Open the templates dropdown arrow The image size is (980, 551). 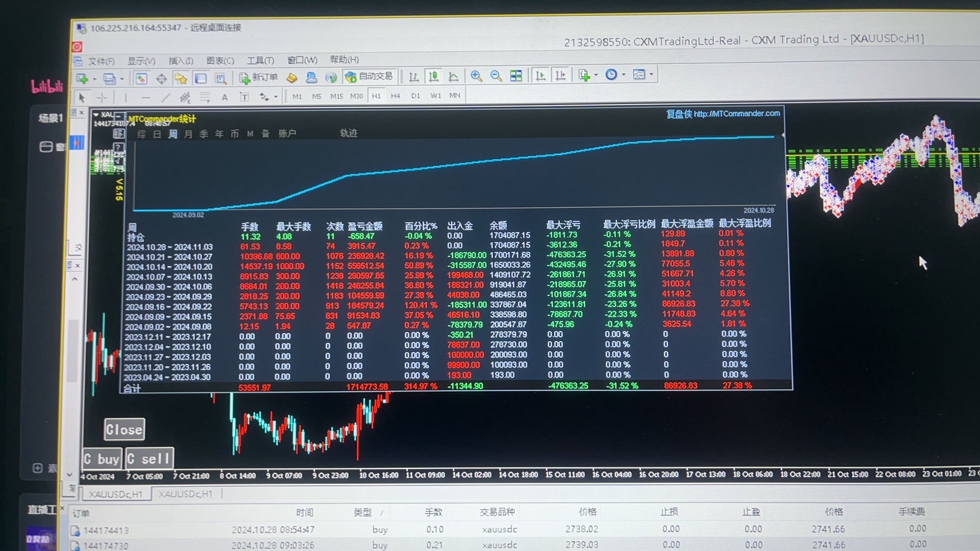651,74
